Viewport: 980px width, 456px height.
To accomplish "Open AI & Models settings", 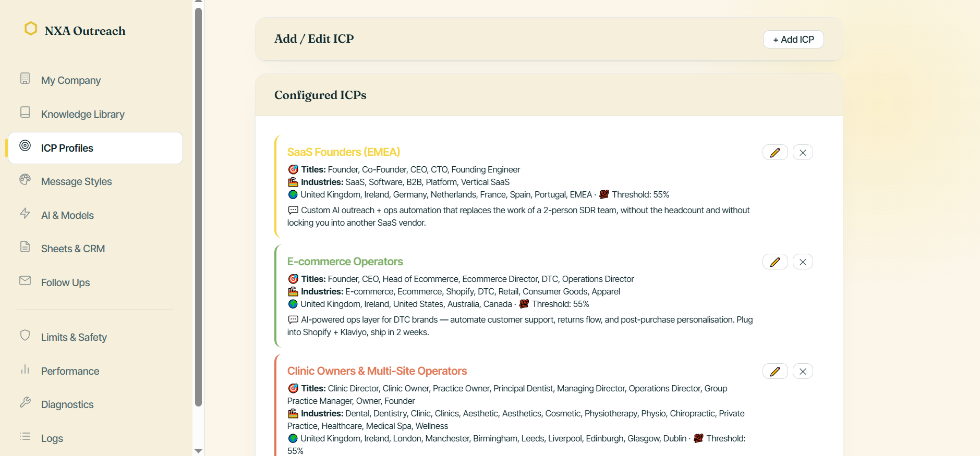I will tap(95, 215).
